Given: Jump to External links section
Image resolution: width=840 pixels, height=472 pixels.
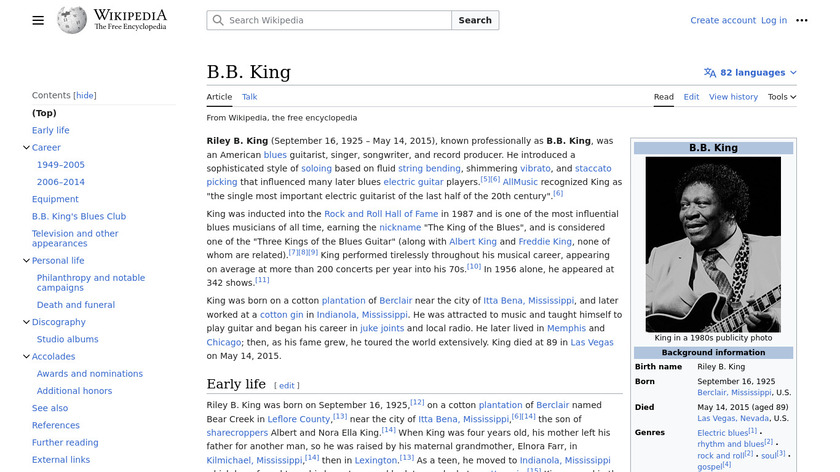Looking at the screenshot, I should point(61,459).
